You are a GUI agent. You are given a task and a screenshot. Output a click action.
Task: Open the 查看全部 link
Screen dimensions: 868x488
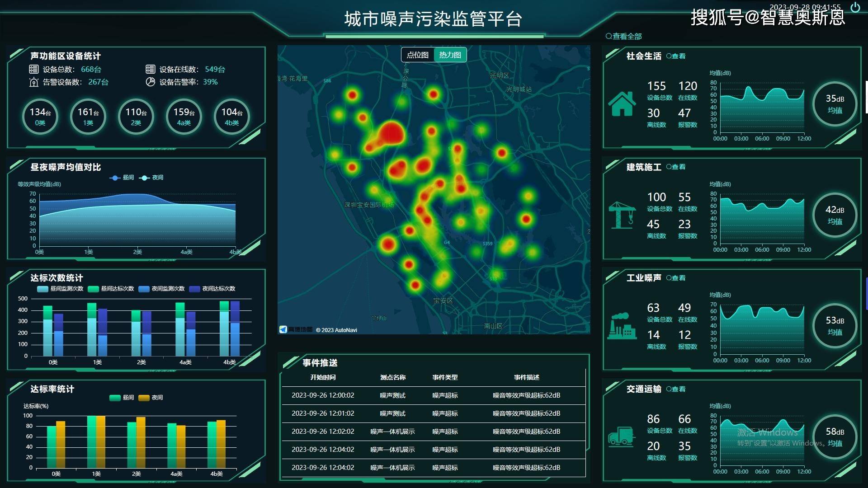(x=624, y=36)
